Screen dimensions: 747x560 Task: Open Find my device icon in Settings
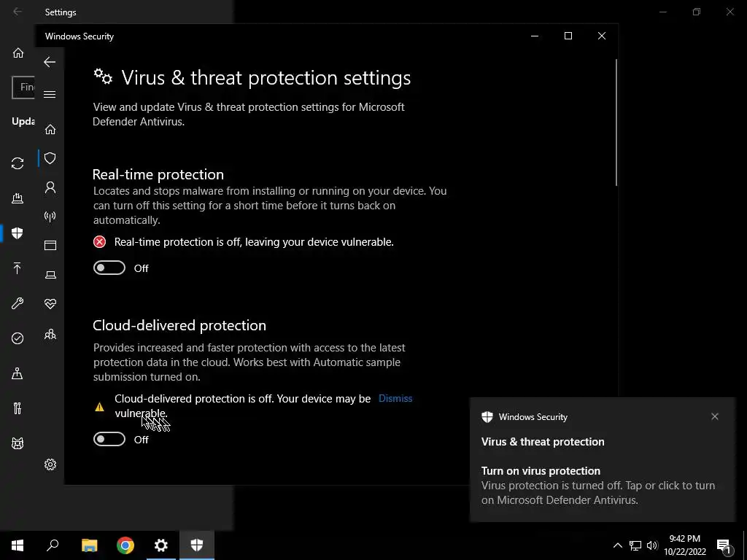click(18, 373)
